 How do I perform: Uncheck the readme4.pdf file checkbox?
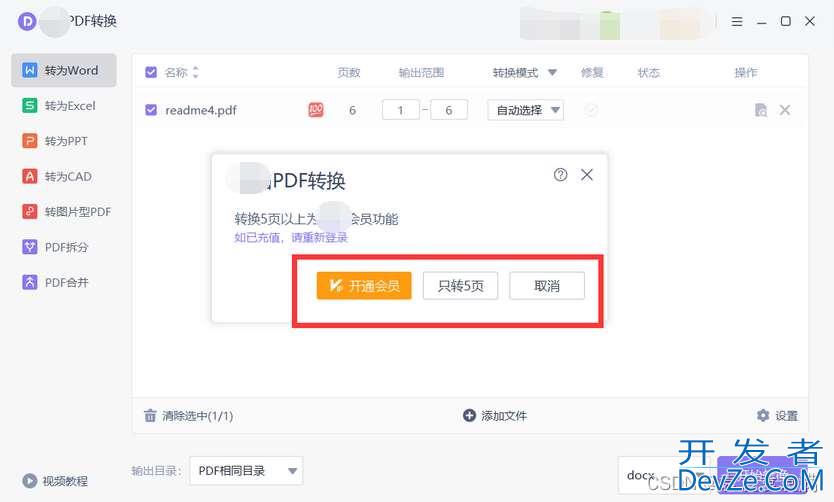click(151, 110)
